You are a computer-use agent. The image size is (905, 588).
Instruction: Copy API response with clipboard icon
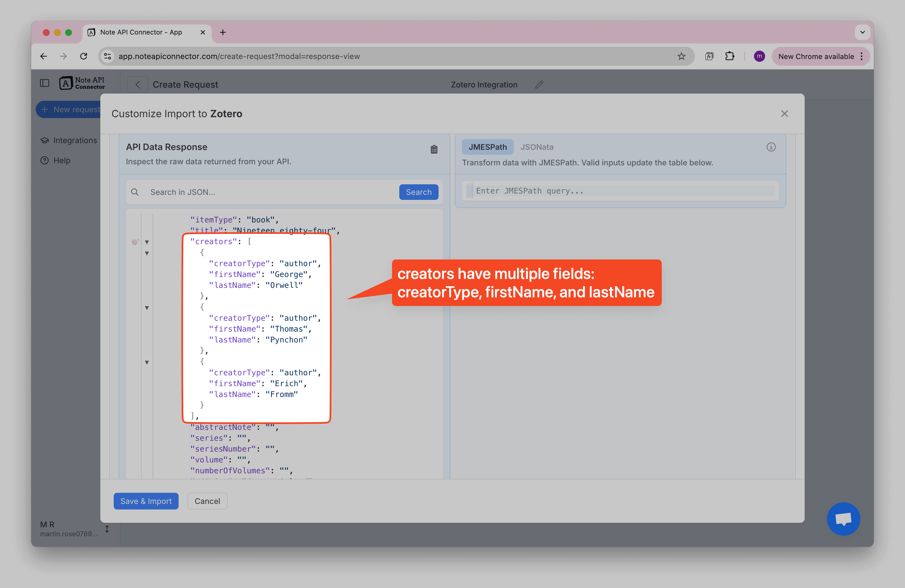[434, 149]
